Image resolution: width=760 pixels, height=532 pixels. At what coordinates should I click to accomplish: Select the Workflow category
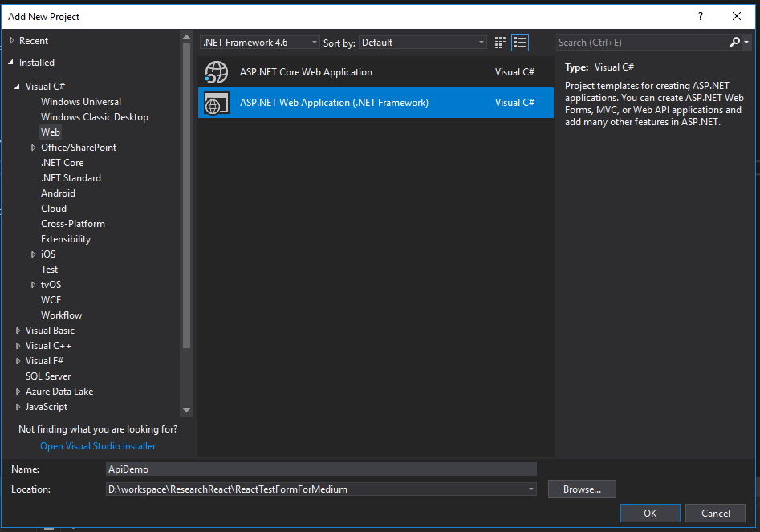pos(62,315)
